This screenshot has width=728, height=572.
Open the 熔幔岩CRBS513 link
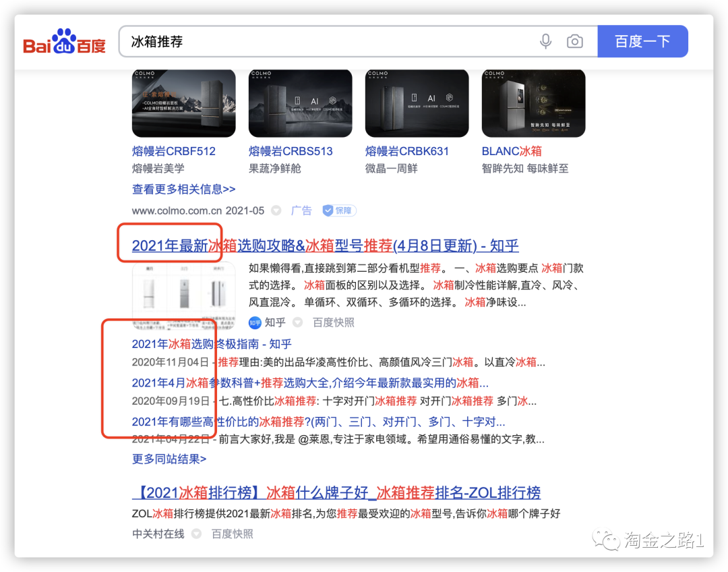pos(291,152)
